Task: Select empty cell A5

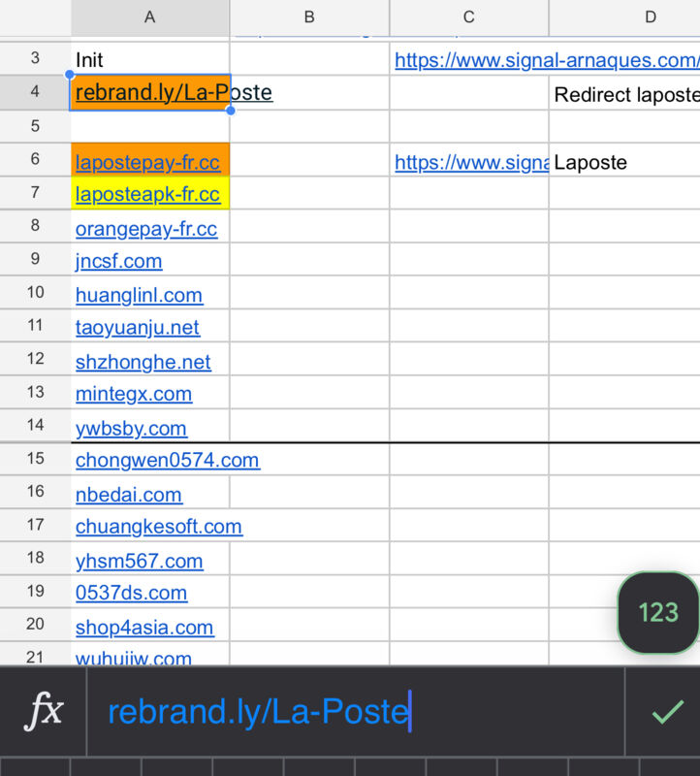Action: (150, 126)
